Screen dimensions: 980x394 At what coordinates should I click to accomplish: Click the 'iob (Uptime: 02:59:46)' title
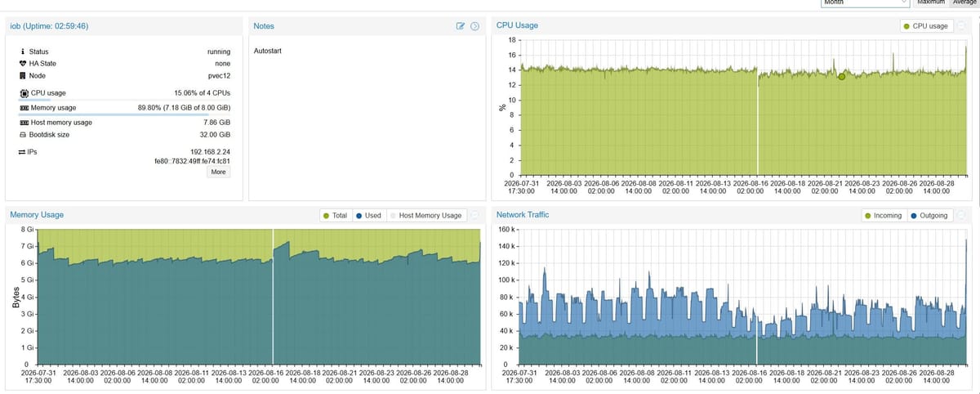point(49,26)
